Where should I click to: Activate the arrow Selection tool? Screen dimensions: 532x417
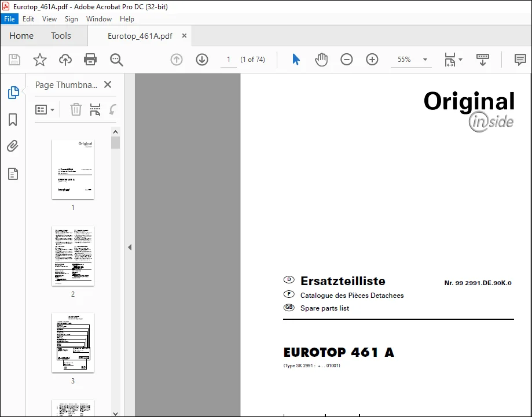296,60
